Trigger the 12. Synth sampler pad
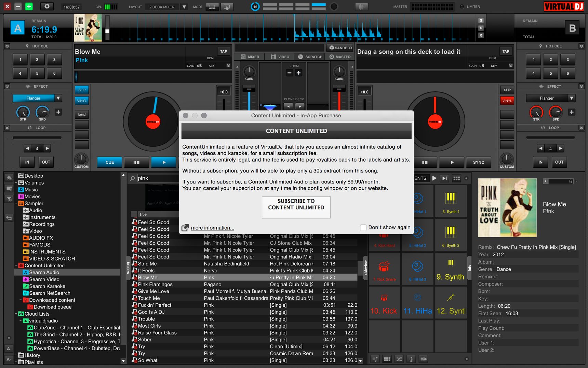 coord(451,303)
